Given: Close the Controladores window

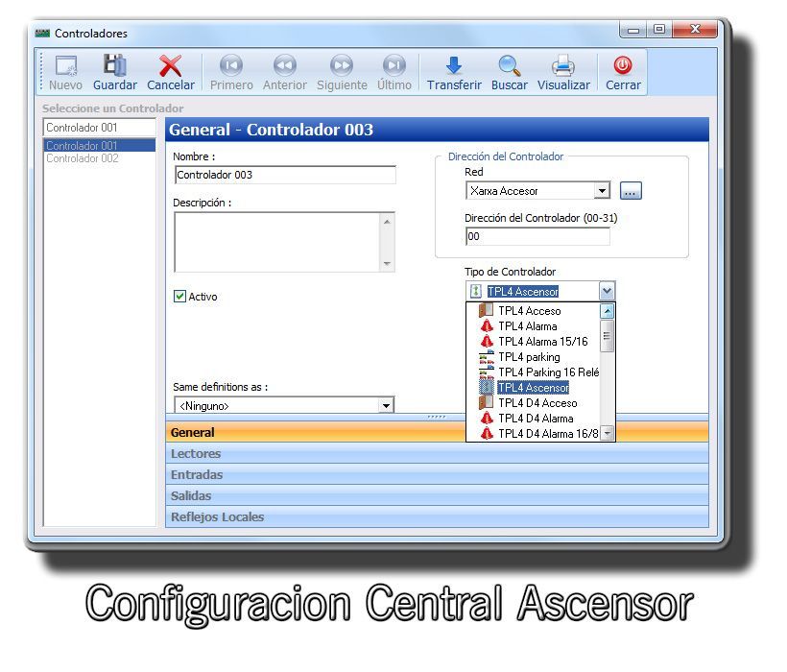Looking at the screenshot, I should tap(694, 30).
